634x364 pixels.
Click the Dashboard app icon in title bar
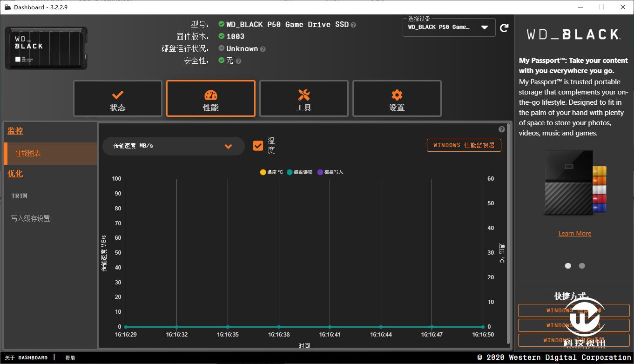click(x=8, y=7)
